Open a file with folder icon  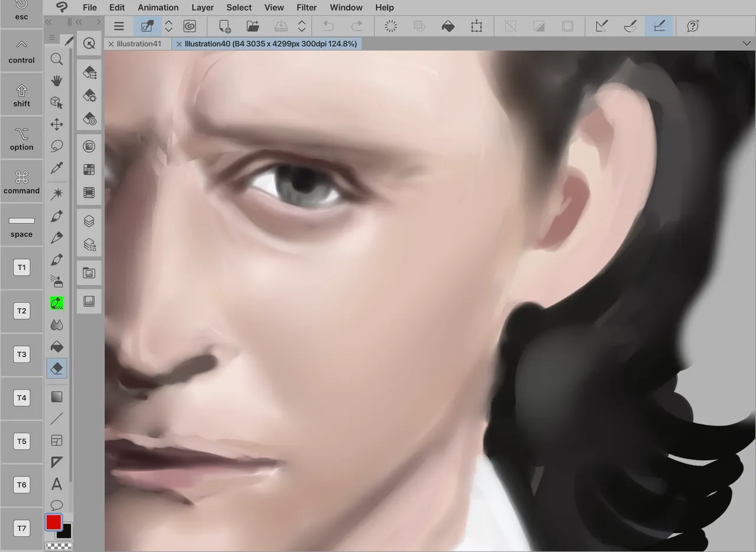click(x=253, y=26)
